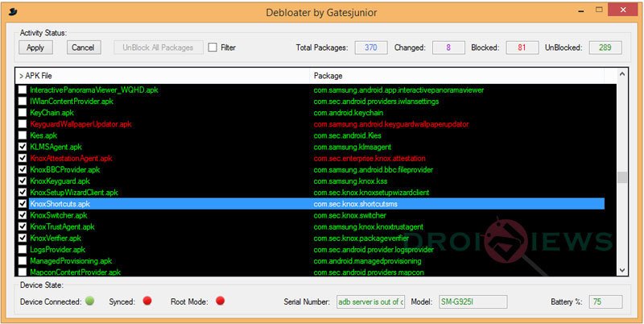
Task: Uncheck the KnoxTrustAgent.apk checkbox
Action: (x=23, y=226)
